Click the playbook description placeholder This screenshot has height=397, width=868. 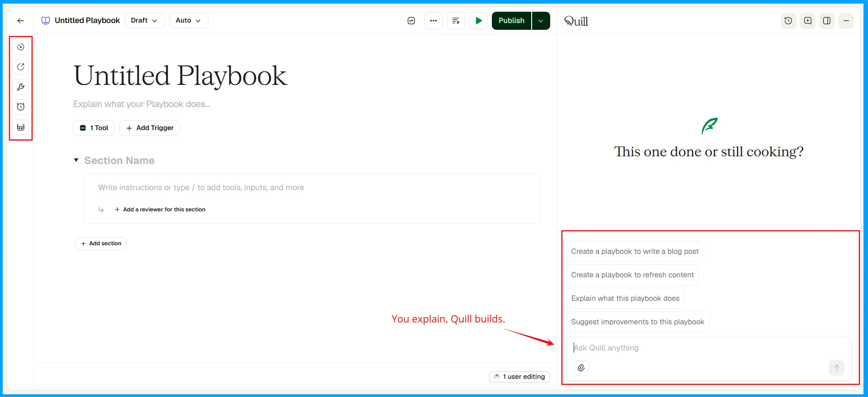pos(142,104)
